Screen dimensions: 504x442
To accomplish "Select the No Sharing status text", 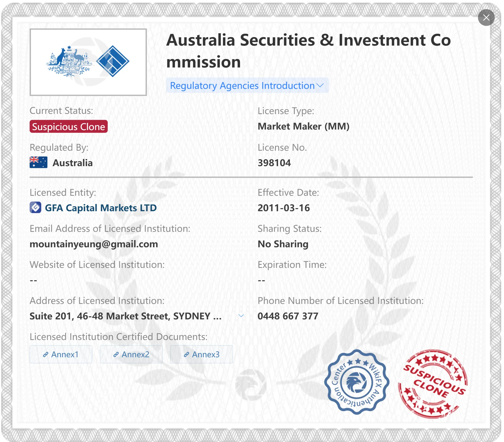I will (283, 244).
